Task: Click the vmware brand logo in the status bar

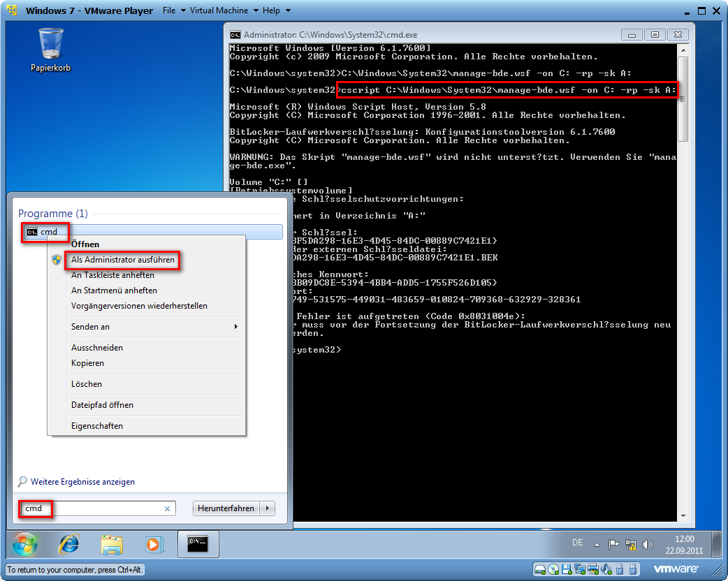Action: tap(676, 568)
